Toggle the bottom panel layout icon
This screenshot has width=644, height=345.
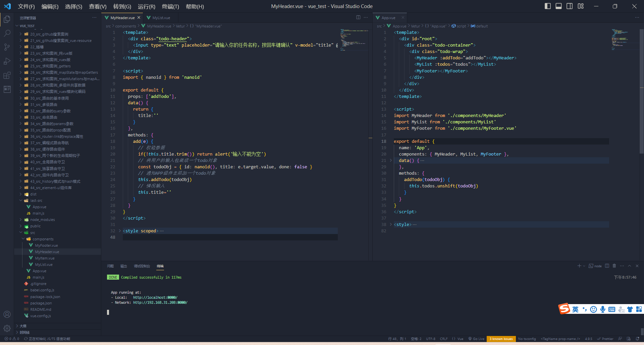coord(558,6)
